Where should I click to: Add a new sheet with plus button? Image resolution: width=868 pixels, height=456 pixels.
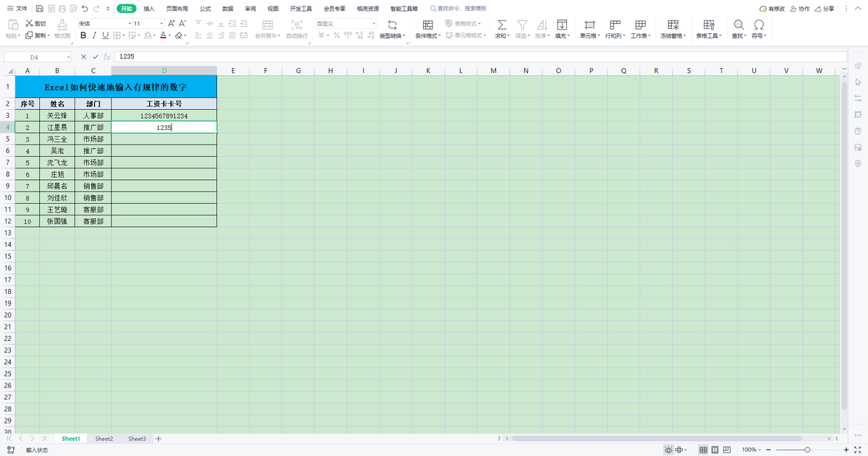coord(158,439)
